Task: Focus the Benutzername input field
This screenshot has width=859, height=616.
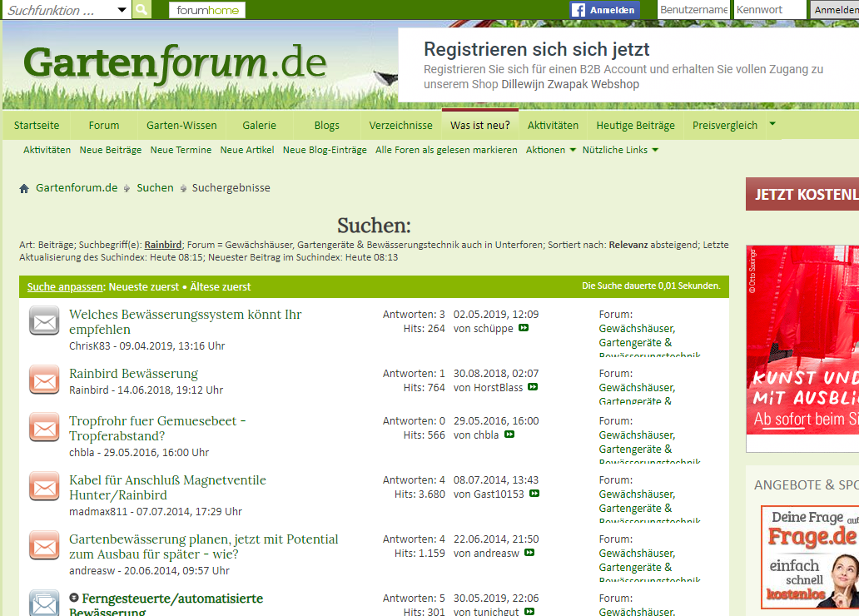Action: 693,10
